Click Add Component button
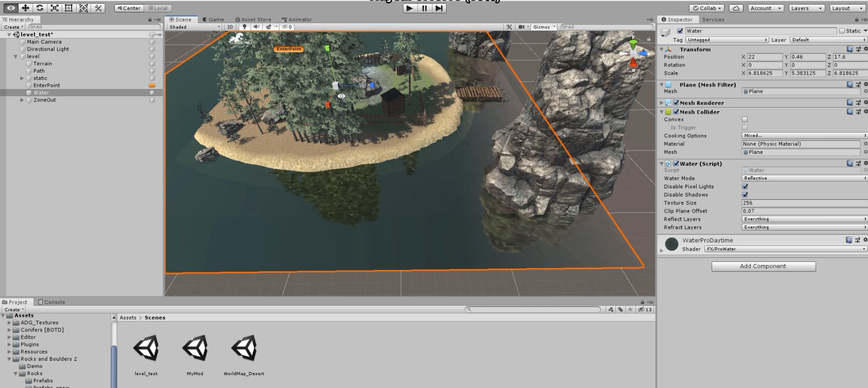This screenshot has height=388, width=868. tap(763, 266)
